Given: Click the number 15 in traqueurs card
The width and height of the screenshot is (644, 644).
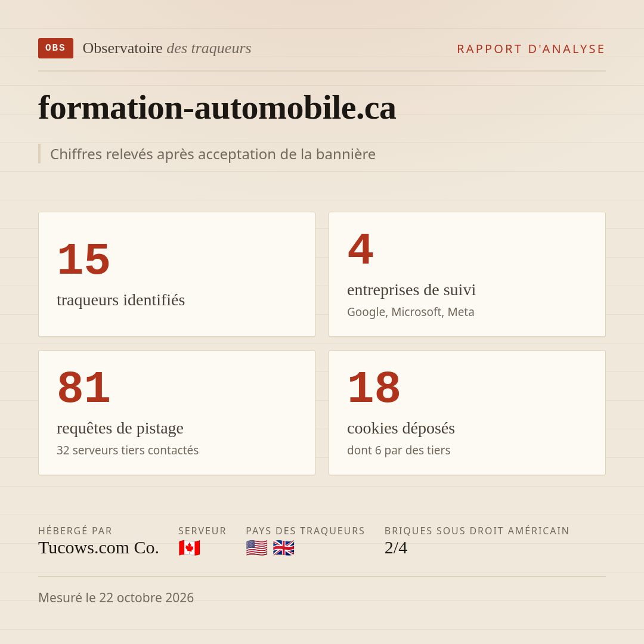Looking at the screenshot, I should [83, 259].
